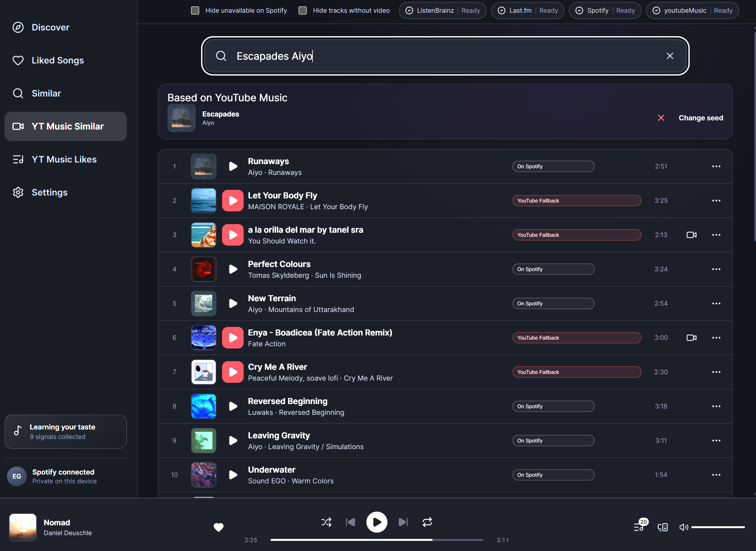Play Runaways by Aiyo
756x551 pixels.
click(x=233, y=166)
